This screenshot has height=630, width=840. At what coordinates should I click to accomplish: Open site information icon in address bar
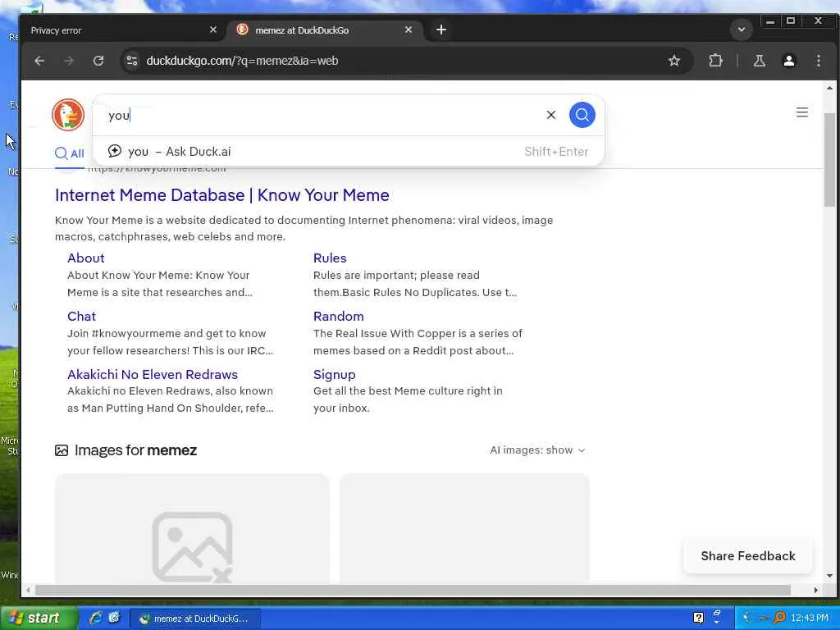[132, 61]
